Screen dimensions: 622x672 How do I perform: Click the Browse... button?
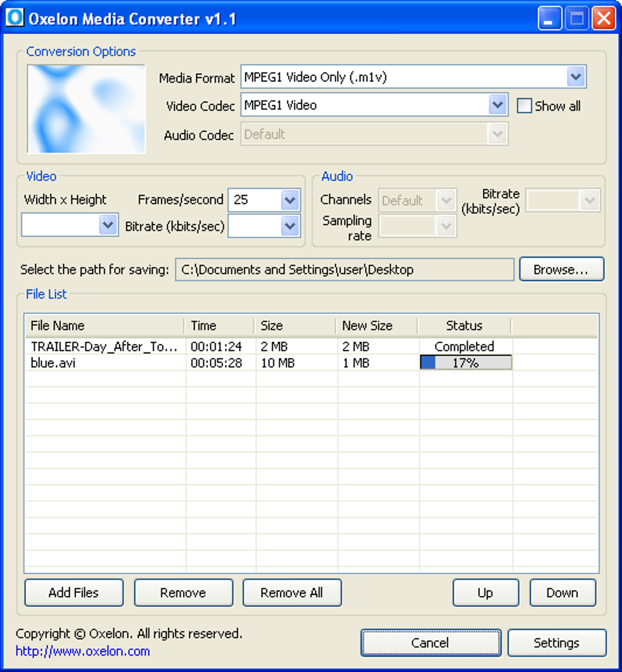click(x=562, y=270)
